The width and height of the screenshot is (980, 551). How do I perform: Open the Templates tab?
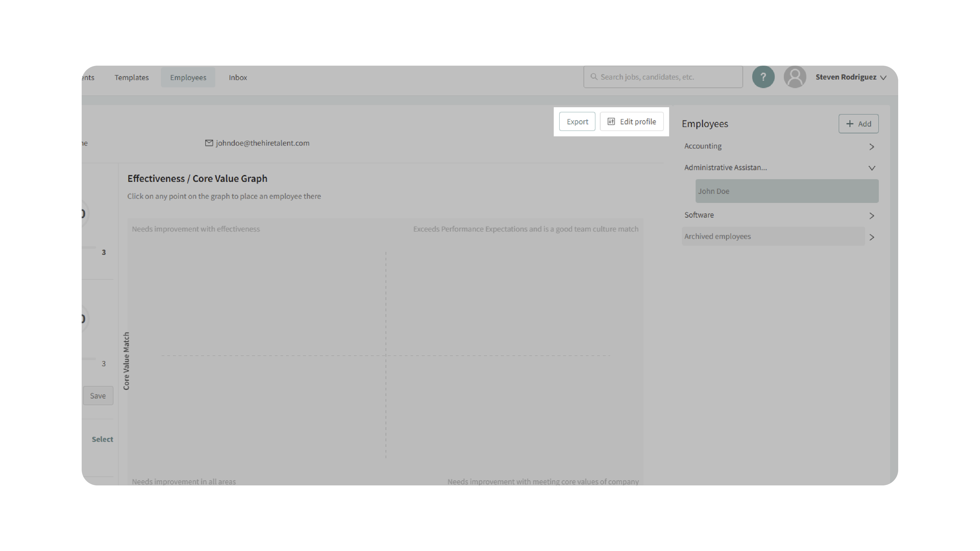coord(132,77)
